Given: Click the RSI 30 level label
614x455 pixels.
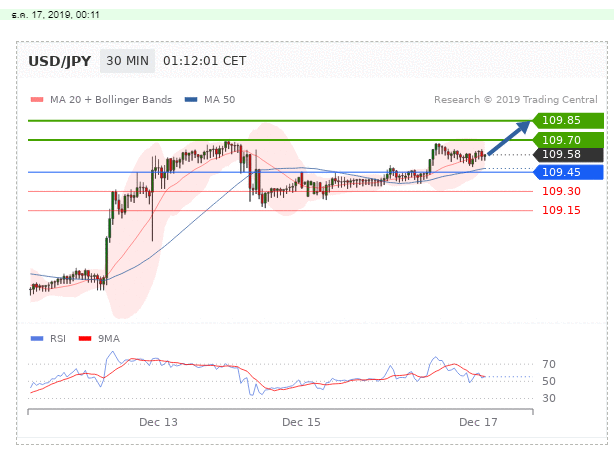Looking at the screenshot, I should 549,398.
